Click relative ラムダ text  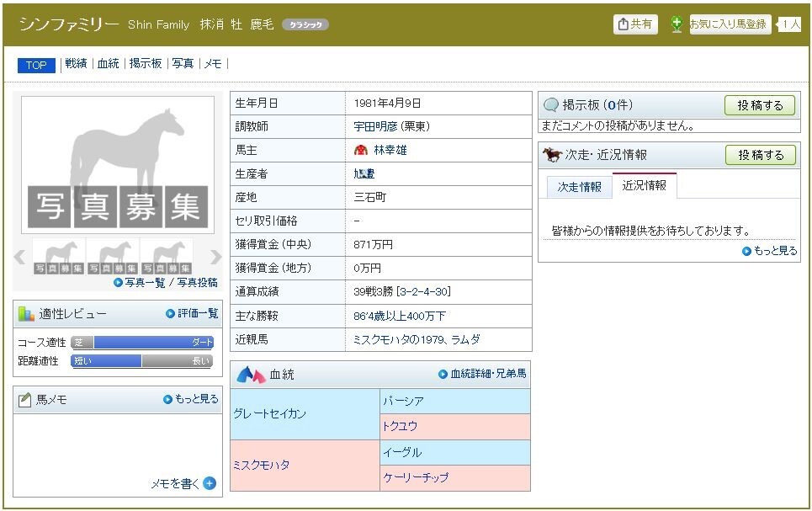465,339
